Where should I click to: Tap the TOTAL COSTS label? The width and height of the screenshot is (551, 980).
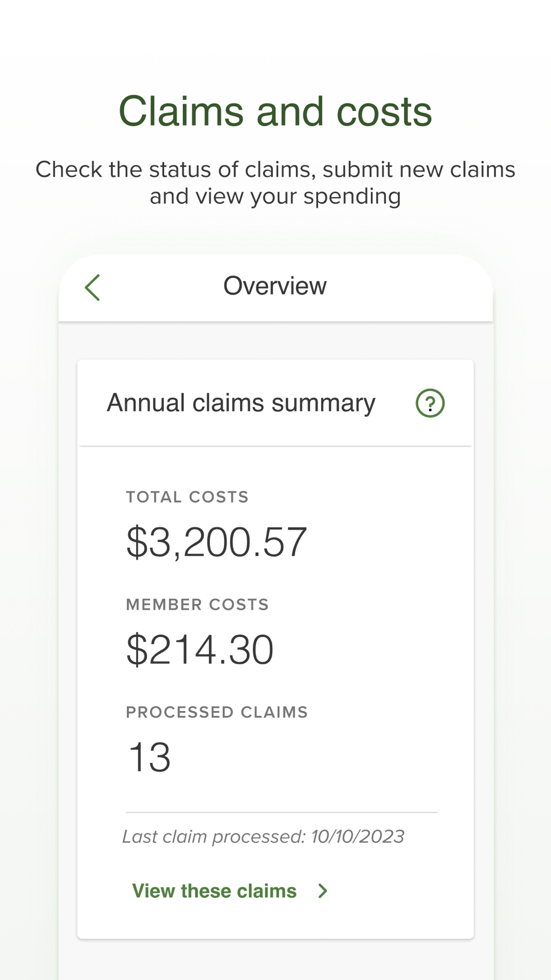click(187, 497)
